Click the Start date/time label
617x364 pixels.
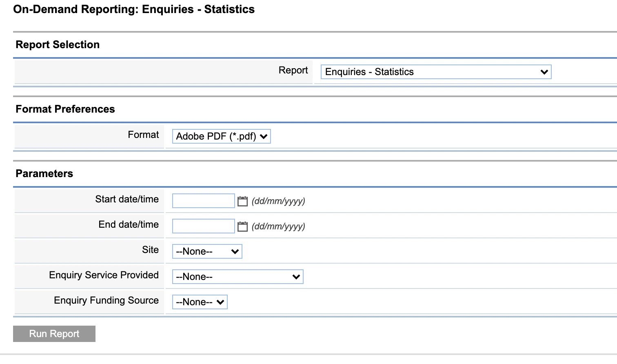pos(127,199)
